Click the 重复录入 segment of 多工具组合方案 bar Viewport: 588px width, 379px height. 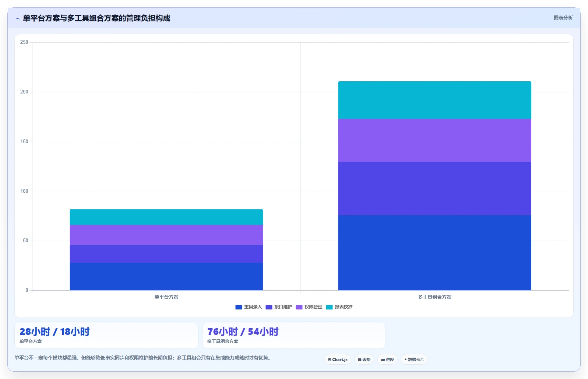pyautogui.click(x=434, y=253)
